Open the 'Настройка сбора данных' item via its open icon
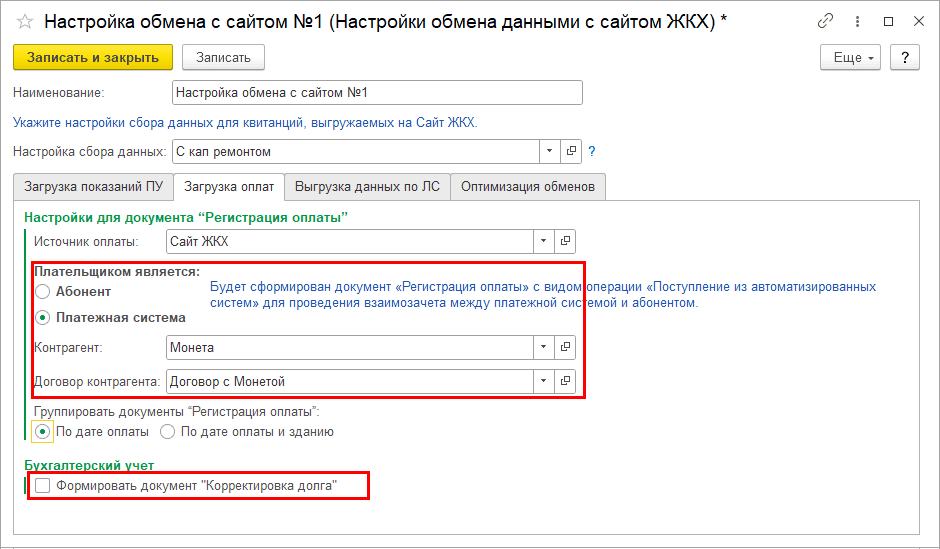The height and width of the screenshot is (549, 940). point(572,151)
